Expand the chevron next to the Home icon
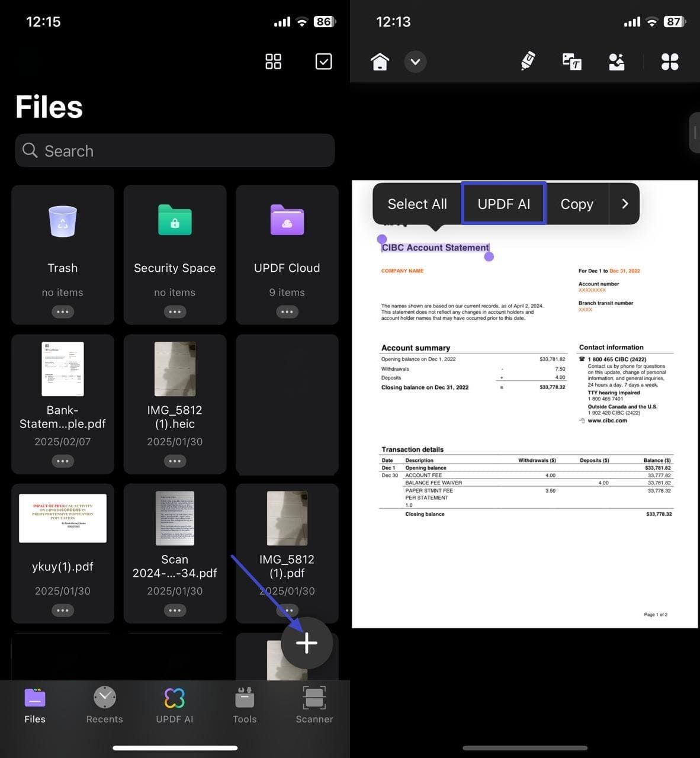The image size is (700, 758). coord(415,62)
